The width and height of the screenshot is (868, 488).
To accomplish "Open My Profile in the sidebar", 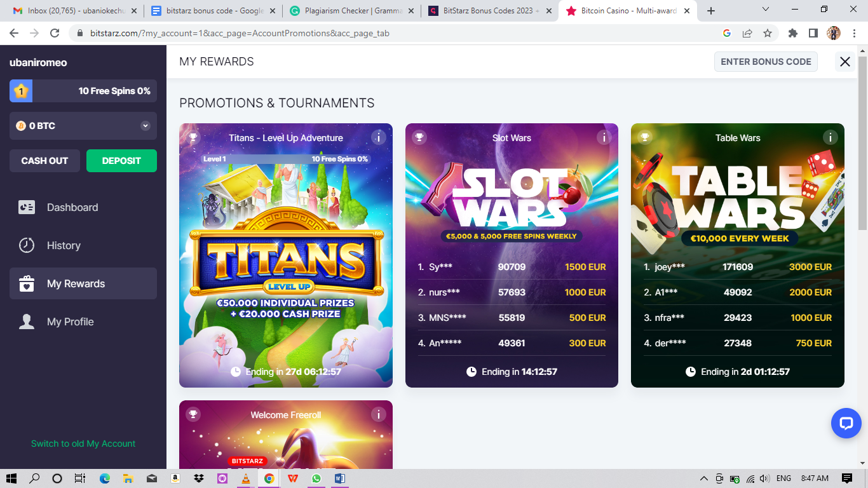I will coord(83,322).
